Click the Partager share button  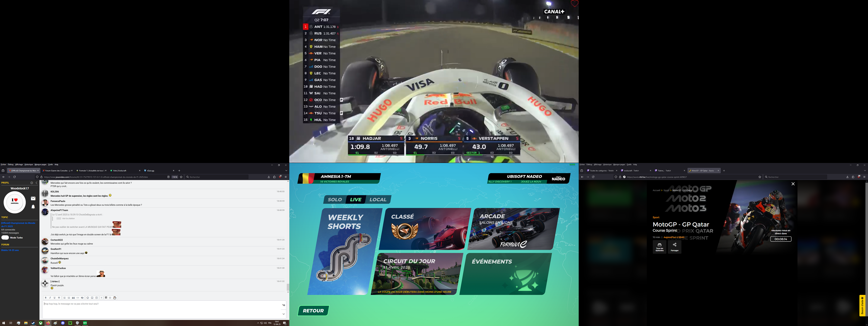[x=675, y=247]
